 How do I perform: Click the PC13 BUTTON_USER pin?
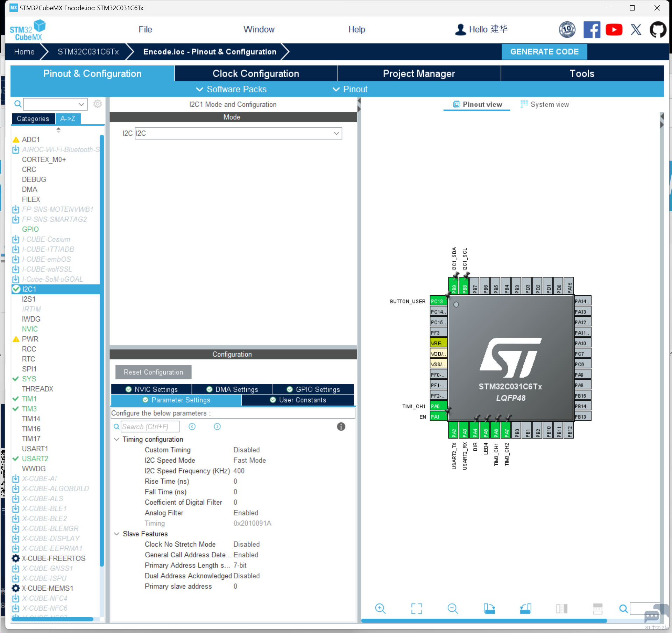438,301
